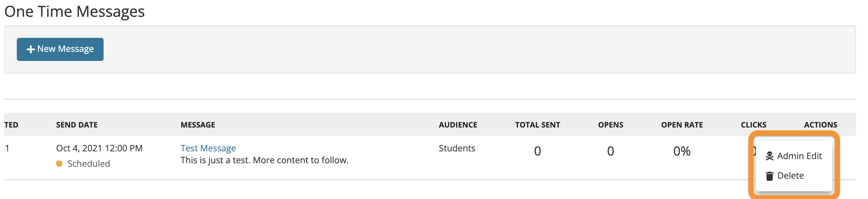Screen dimensions: 868x199
Task: Click the New Message button
Action: click(x=60, y=49)
